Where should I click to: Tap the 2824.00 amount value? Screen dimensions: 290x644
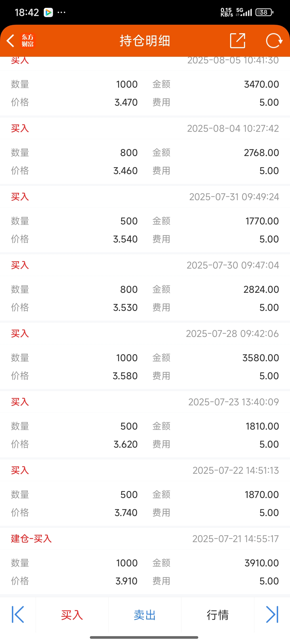pos(261,289)
